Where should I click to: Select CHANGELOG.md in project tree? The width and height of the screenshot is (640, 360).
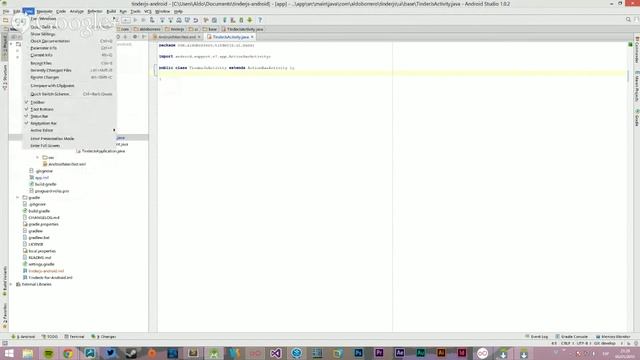tap(41, 218)
